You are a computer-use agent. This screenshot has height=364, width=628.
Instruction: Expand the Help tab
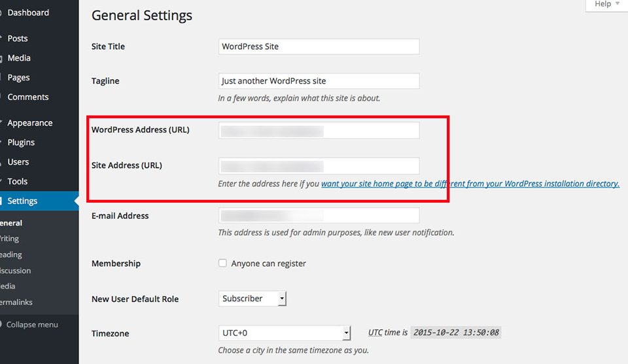coord(606,5)
